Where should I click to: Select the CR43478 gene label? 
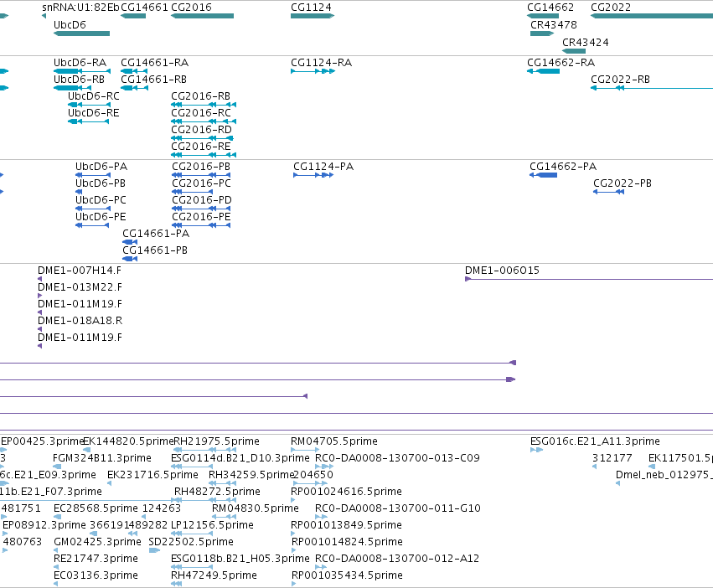(x=554, y=24)
